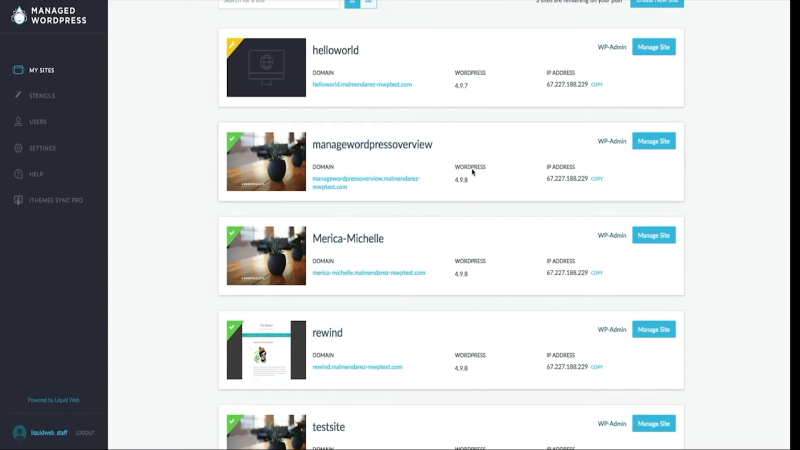The image size is (800, 450).
Task: Click the Stencils wand icon in sidebar
Action: point(18,96)
